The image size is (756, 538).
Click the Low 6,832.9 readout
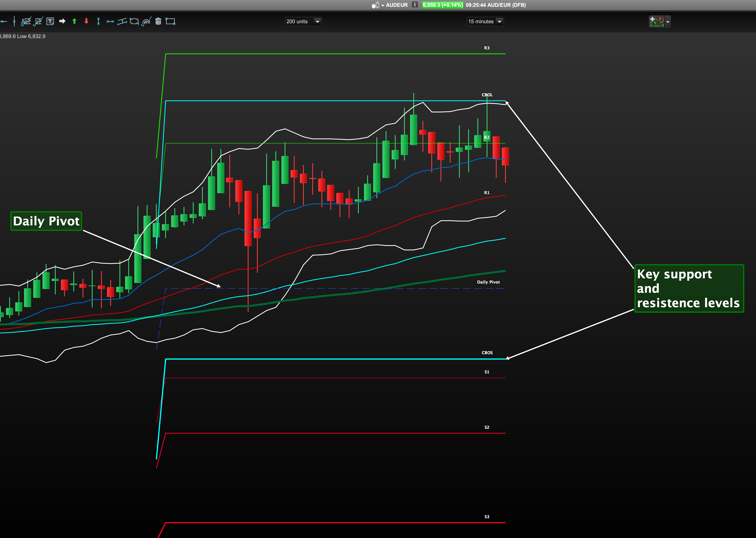[31, 36]
